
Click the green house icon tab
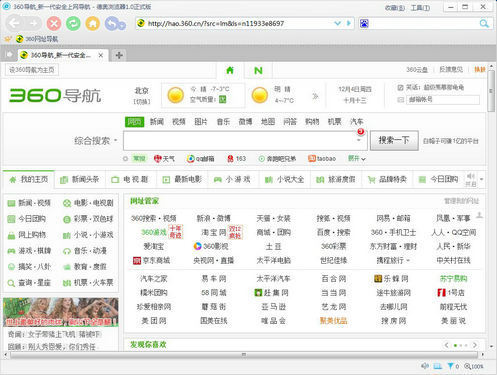pyautogui.click(x=230, y=70)
